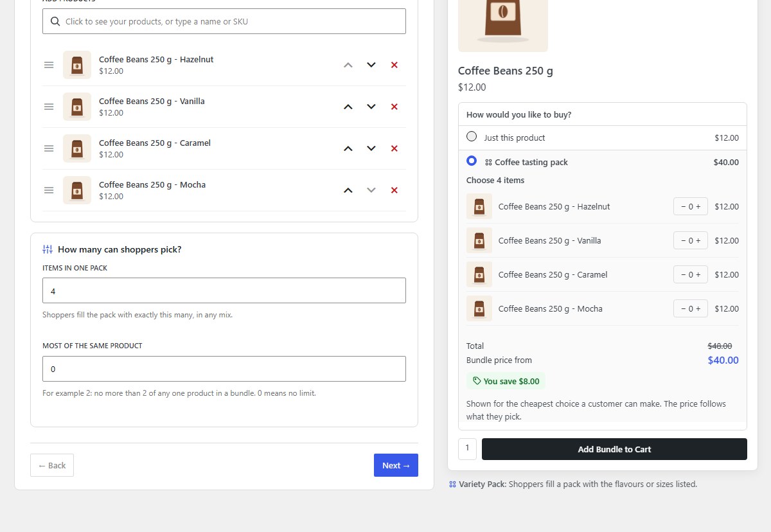The width and height of the screenshot is (771, 532).
Task: Decrease Caramel quantity in the preview pack
Action: (x=682, y=275)
